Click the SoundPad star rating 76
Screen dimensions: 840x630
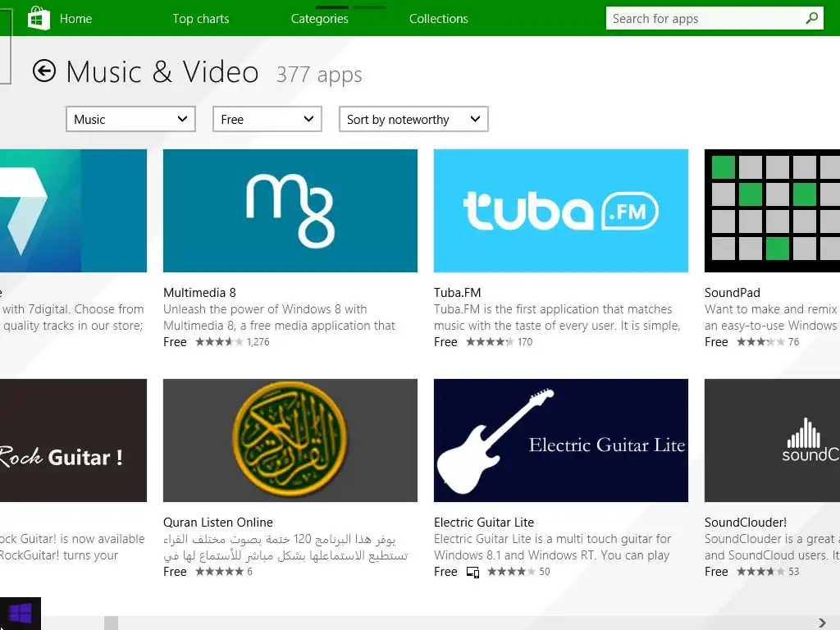click(x=768, y=342)
